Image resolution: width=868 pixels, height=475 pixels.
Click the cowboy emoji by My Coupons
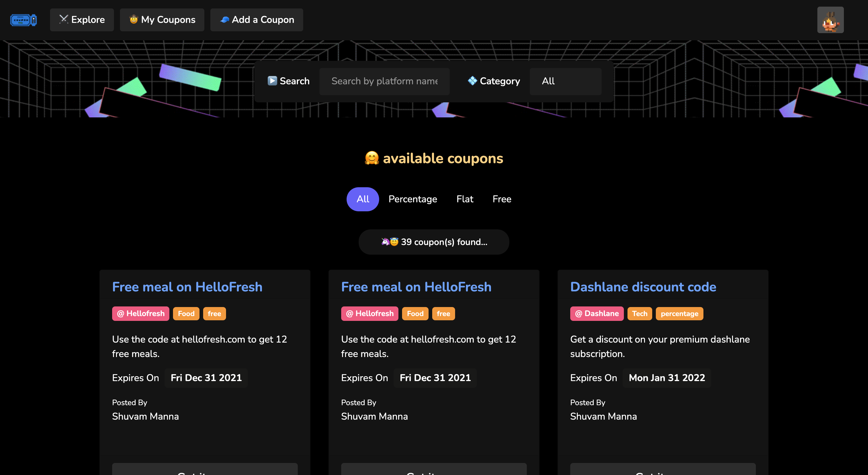(134, 20)
